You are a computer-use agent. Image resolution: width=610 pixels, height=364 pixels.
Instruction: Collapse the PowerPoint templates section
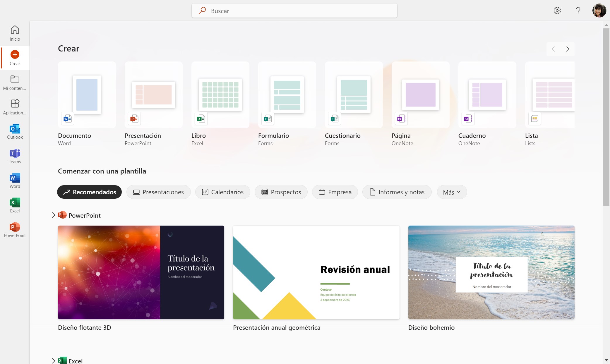[53, 215]
